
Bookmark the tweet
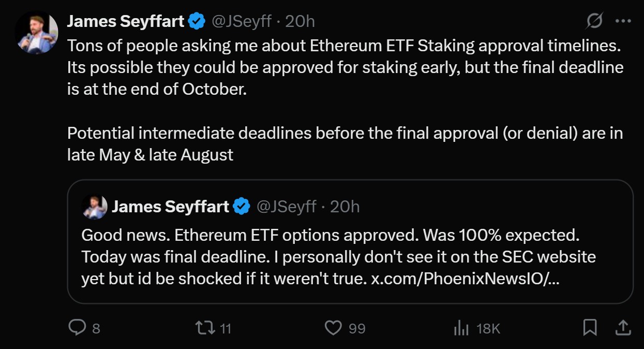click(x=590, y=328)
